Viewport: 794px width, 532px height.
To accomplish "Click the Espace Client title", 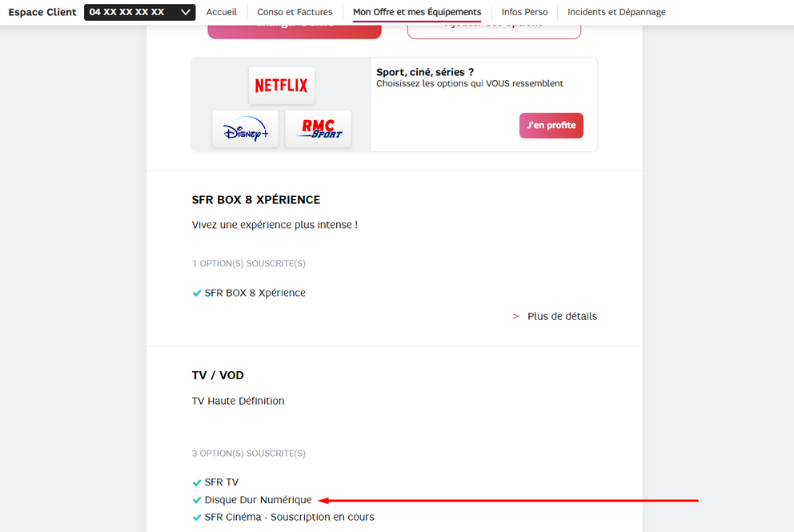I will tap(42, 12).
